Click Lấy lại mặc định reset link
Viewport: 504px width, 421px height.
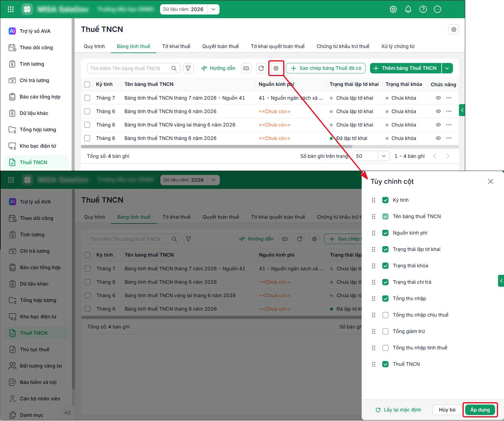tap(398, 410)
